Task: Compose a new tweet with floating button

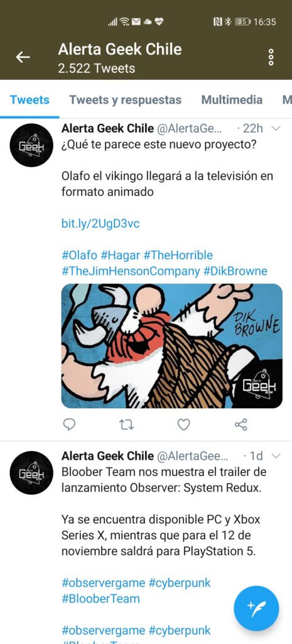Action: tap(256, 608)
